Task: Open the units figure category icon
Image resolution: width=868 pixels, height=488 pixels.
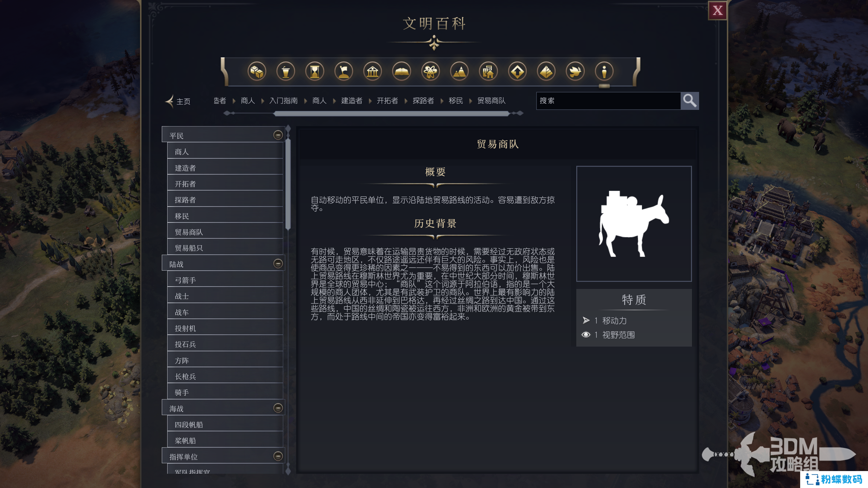Action: [604, 72]
